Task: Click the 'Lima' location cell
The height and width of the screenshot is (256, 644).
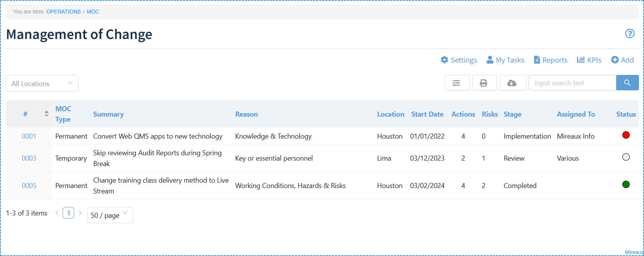Action: pyautogui.click(x=384, y=158)
